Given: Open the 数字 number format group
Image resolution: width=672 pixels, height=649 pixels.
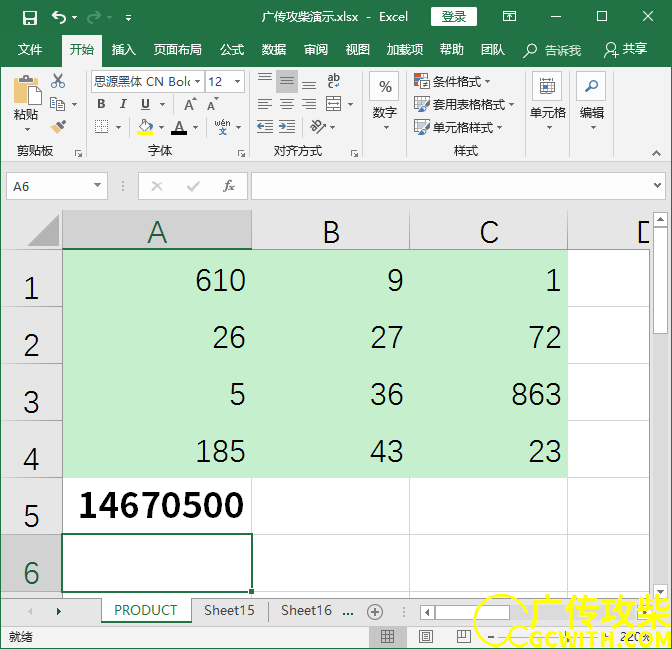Looking at the screenshot, I should tap(384, 102).
